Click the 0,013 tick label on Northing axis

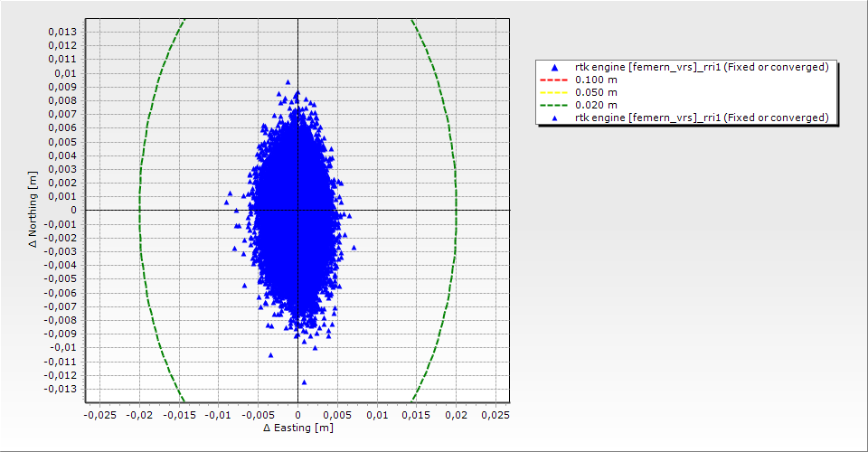click(61, 32)
